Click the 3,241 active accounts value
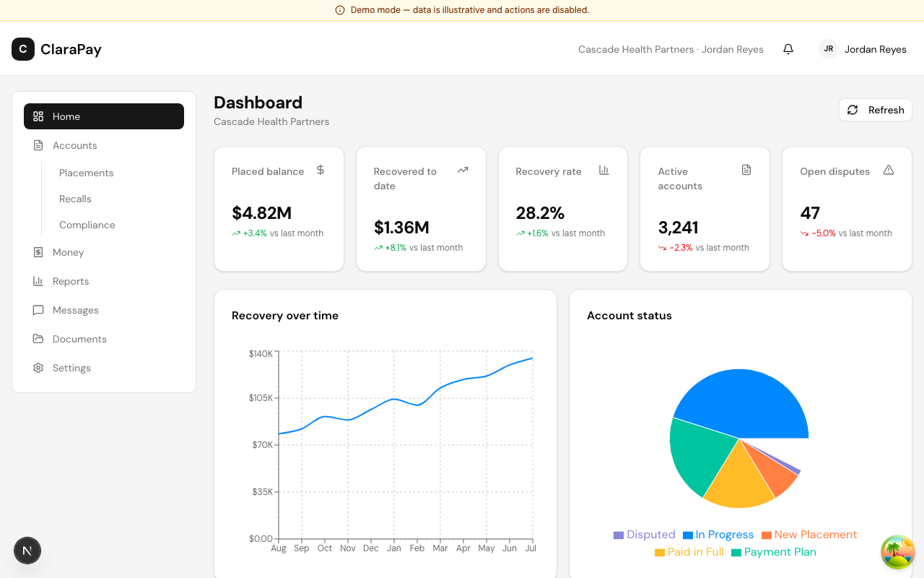The image size is (924, 578). [x=678, y=228]
